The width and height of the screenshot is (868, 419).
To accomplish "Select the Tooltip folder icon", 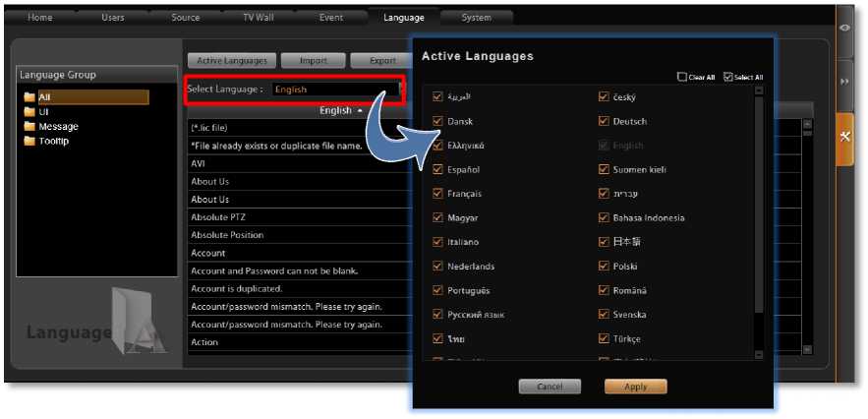I will click(30, 141).
